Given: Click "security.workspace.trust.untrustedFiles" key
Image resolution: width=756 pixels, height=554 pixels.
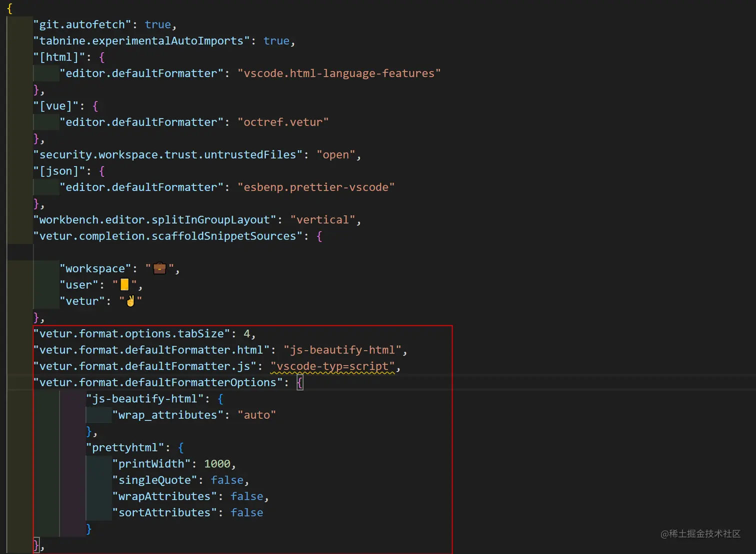Looking at the screenshot, I should click(167, 154).
